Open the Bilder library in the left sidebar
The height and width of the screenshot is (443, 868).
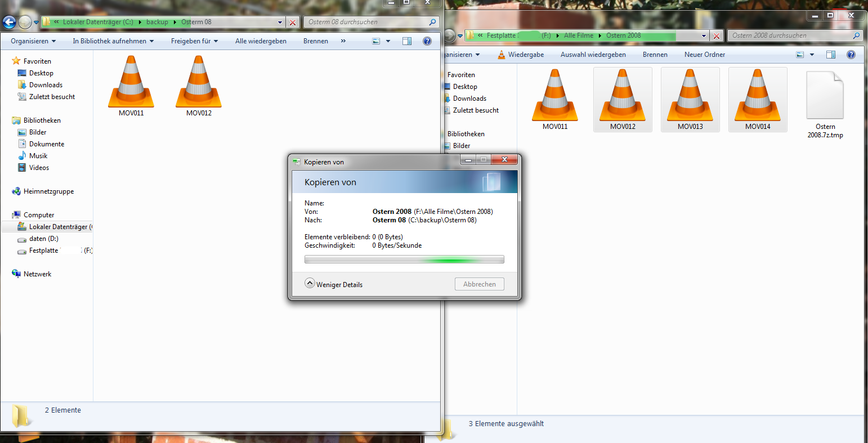pyautogui.click(x=38, y=132)
